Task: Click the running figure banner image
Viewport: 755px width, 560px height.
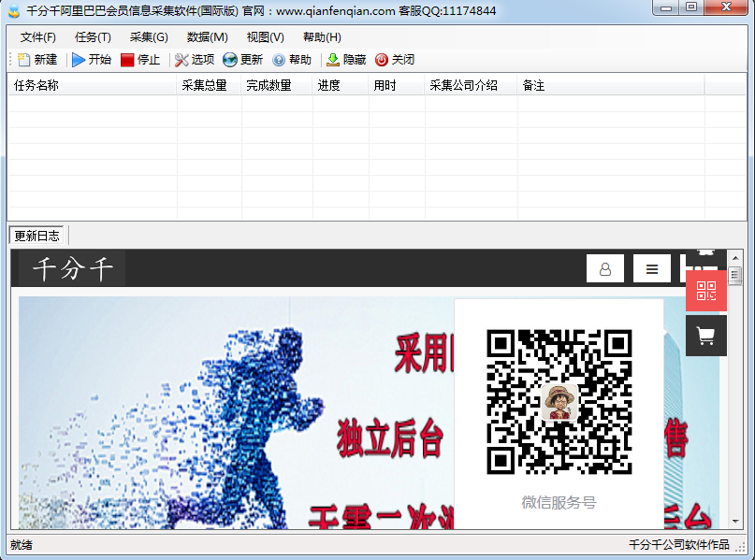Action: 236,413
